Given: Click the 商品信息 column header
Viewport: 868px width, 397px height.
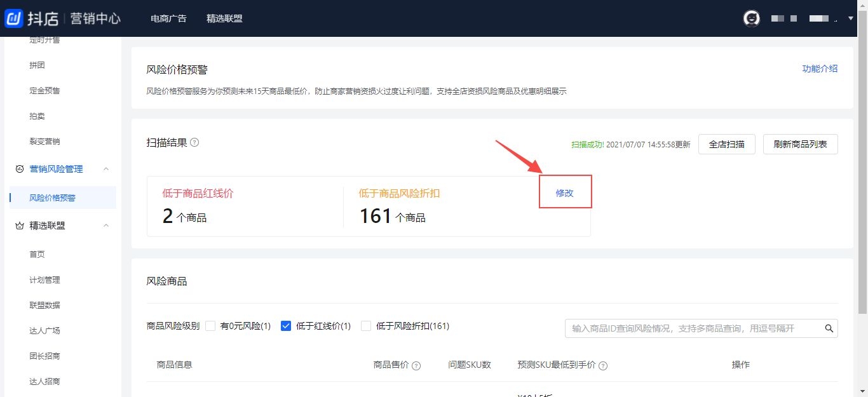Looking at the screenshot, I should coord(175,365).
